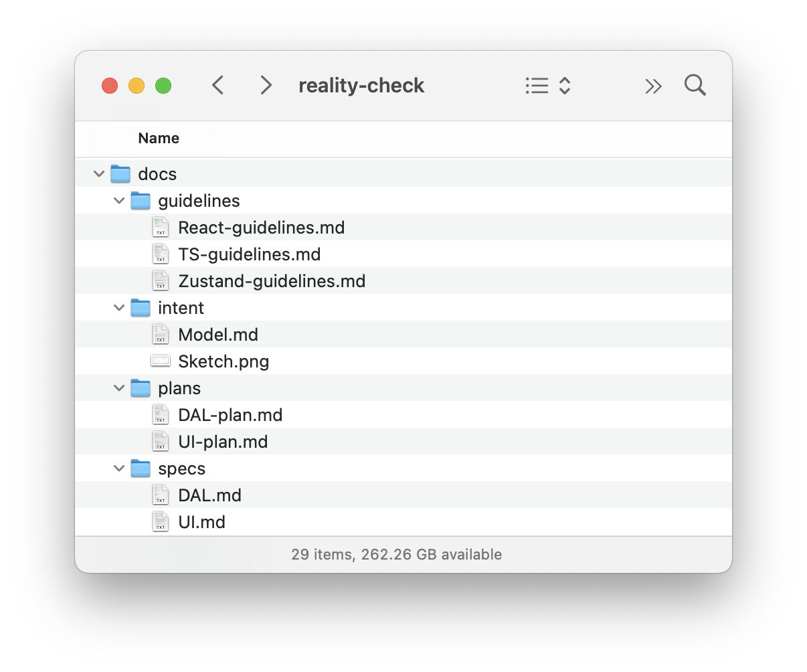Click the Name column header

pos(159,139)
